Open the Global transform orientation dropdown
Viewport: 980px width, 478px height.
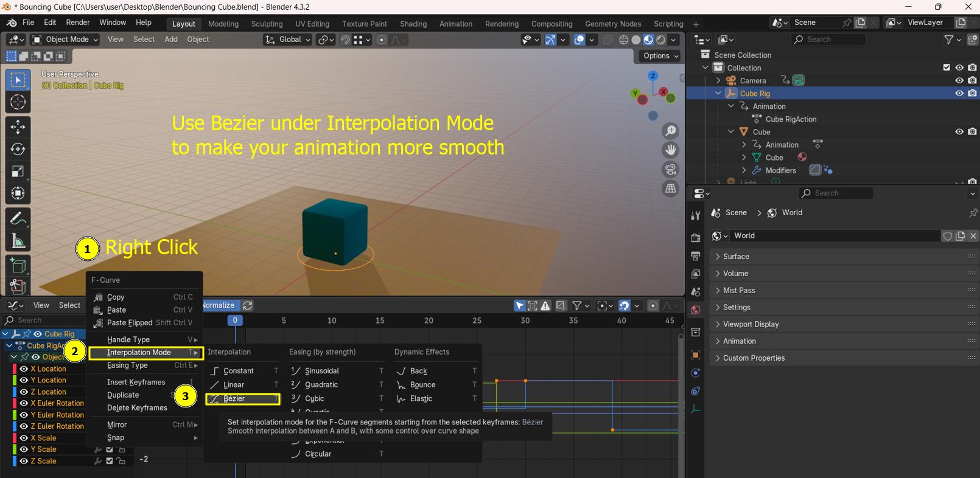[288, 40]
